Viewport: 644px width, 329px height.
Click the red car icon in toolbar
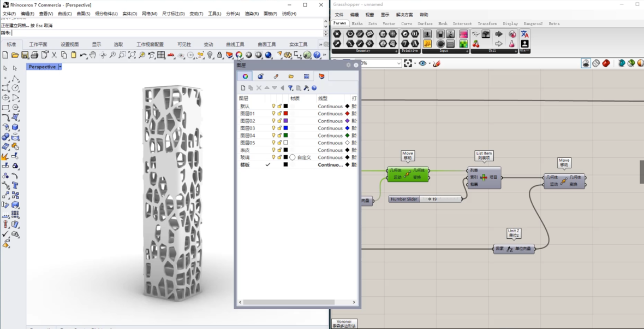pyautogui.click(x=171, y=55)
